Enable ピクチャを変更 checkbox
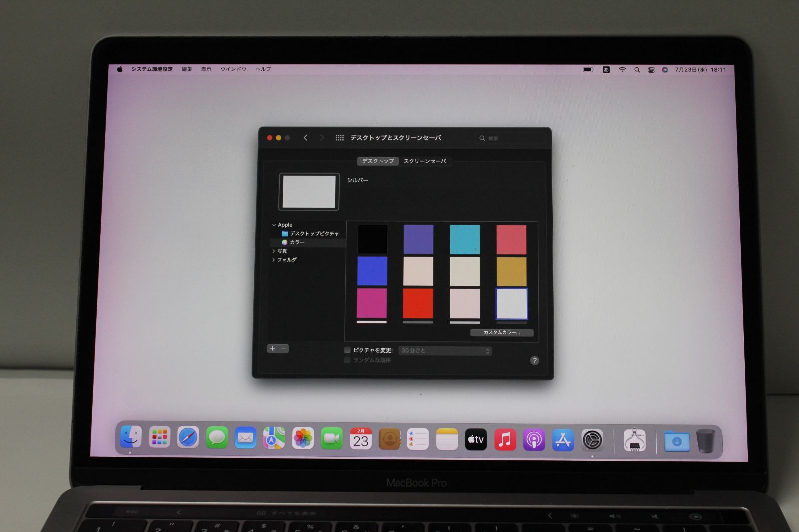 347,350
